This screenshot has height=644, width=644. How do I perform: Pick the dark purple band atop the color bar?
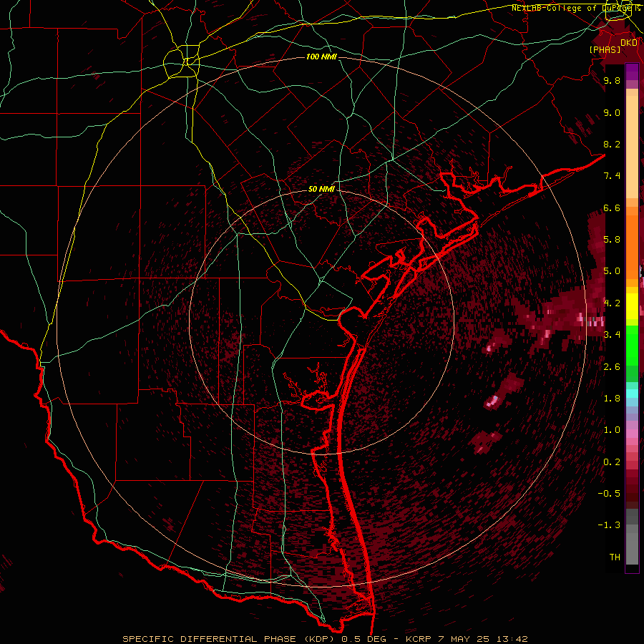tap(632, 72)
